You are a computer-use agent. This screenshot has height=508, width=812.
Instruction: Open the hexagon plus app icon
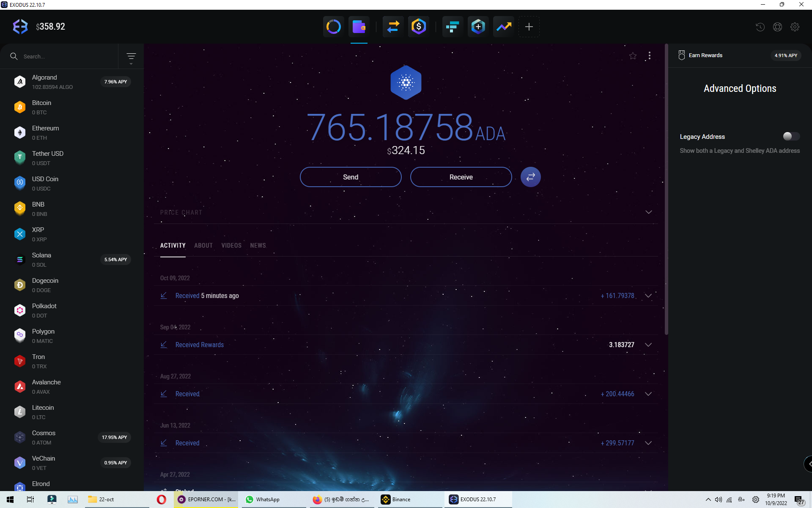point(478,27)
